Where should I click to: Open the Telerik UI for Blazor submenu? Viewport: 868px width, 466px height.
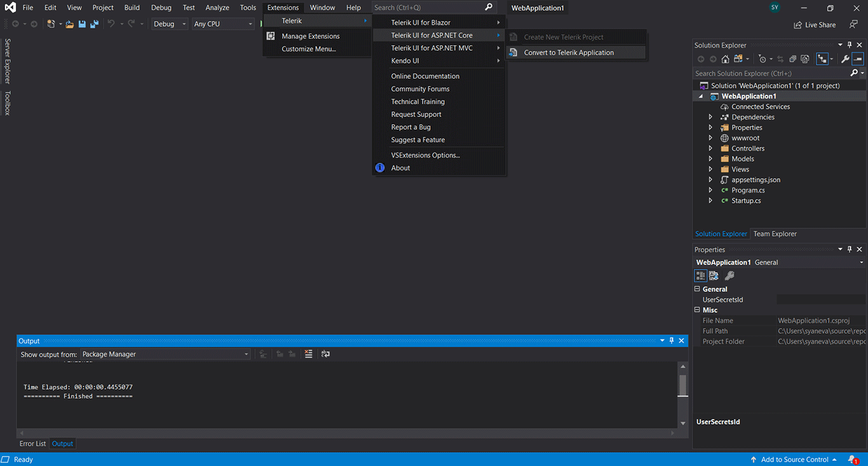pyautogui.click(x=439, y=22)
